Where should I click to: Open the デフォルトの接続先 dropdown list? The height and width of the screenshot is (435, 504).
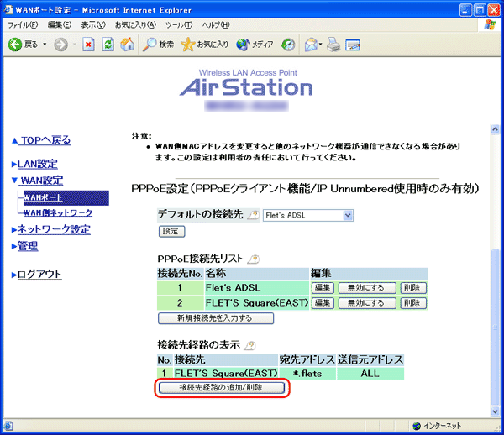click(308, 215)
